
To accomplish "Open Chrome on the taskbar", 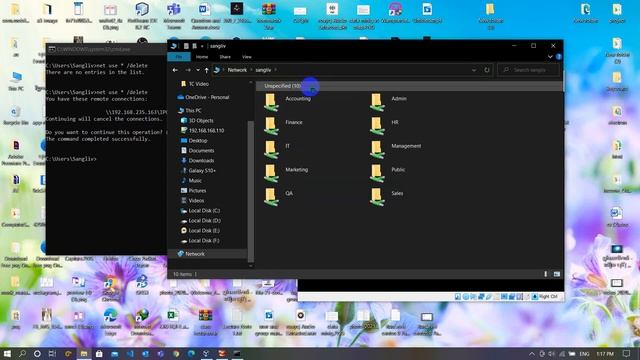I will [176, 353].
